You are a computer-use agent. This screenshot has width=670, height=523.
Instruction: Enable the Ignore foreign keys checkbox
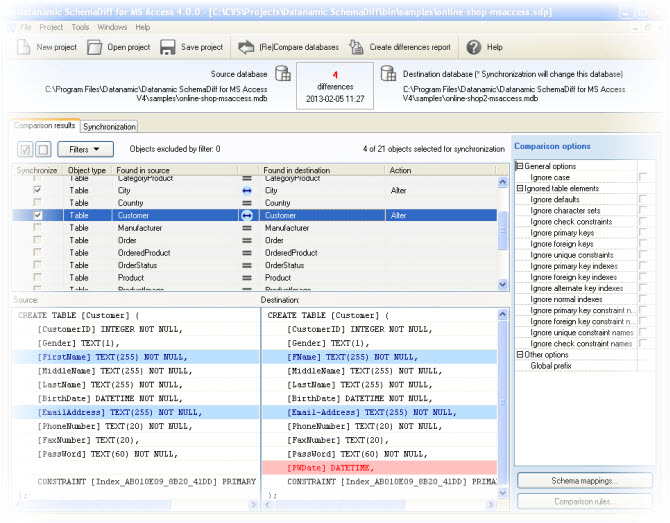(x=643, y=243)
